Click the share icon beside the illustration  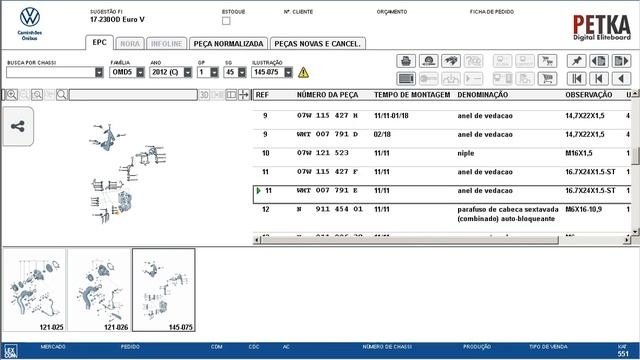point(18,126)
